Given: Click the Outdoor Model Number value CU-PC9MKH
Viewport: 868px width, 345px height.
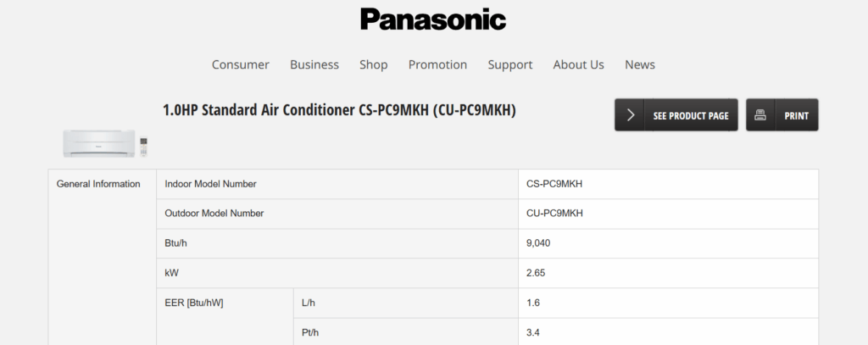Looking at the screenshot, I should tap(554, 214).
